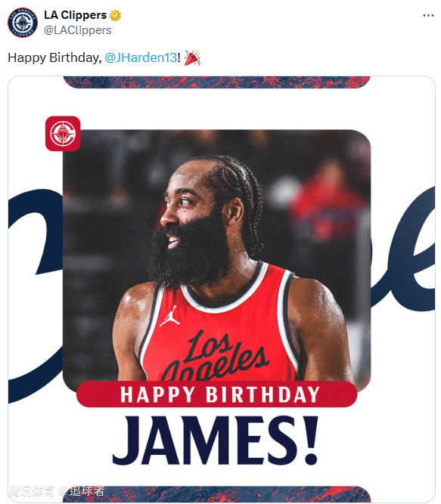The width and height of the screenshot is (441, 504).
Task: Click the navy script swoosh left of photo
Action: pyautogui.click(x=35, y=289)
